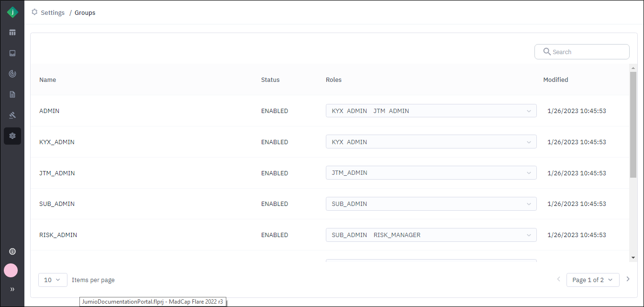This screenshot has height=307, width=644.
Task: Click the Groups breadcrumb item
Action: point(85,13)
